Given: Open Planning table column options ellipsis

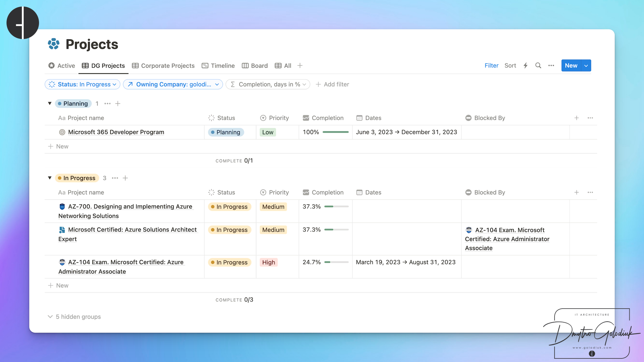Looking at the screenshot, I should click(x=590, y=118).
